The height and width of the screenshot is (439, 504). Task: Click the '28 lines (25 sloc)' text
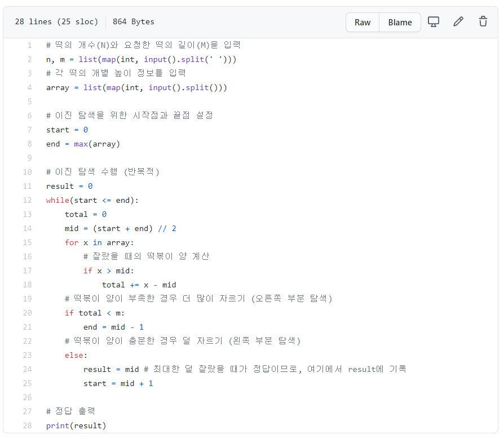(x=56, y=21)
